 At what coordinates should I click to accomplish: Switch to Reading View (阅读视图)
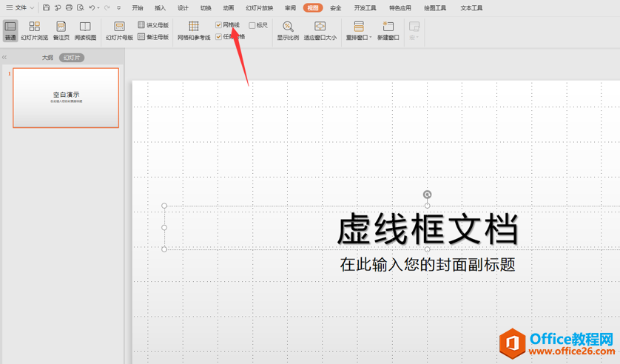tap(85, 30)
